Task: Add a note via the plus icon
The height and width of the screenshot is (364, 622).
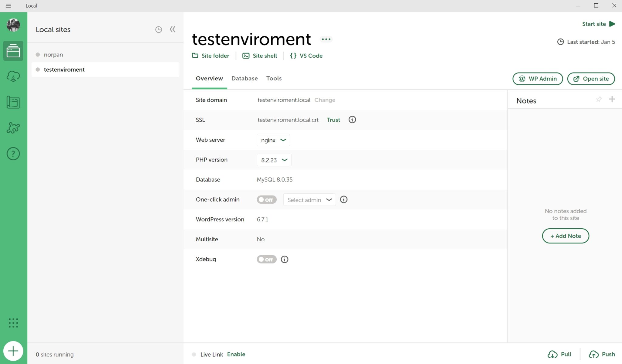Action: click(x=612, y=99)
